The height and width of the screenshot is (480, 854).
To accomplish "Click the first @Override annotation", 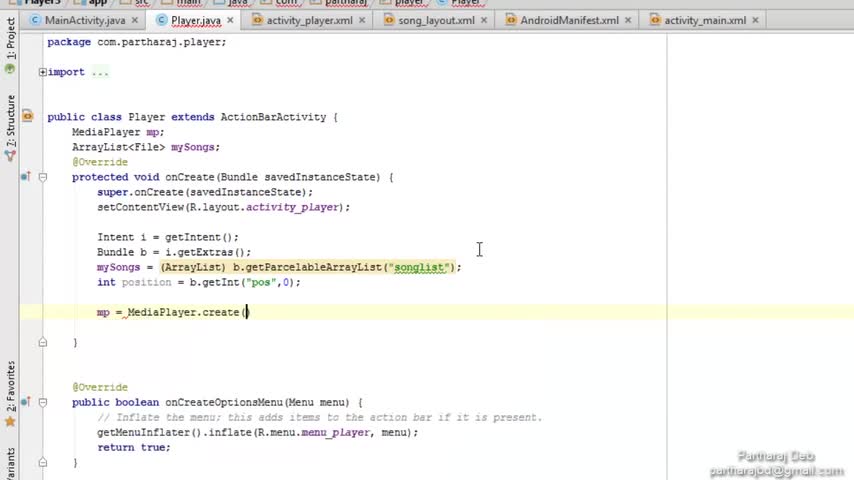I will pos(100,162).
